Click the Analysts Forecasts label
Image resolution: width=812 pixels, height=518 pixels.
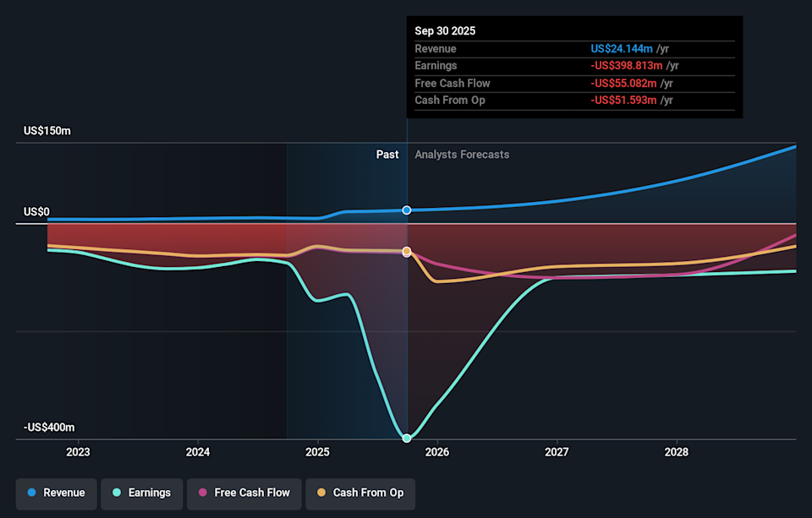462,155
